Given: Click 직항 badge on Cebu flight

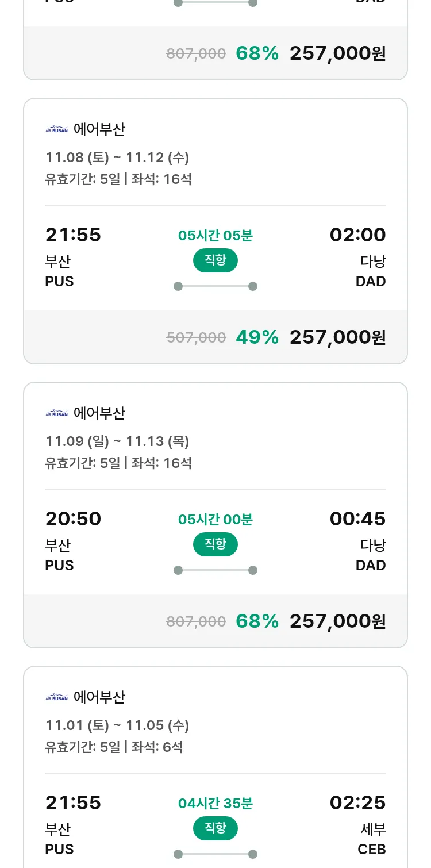Looking at the screenshot, I should click(215, 828).
